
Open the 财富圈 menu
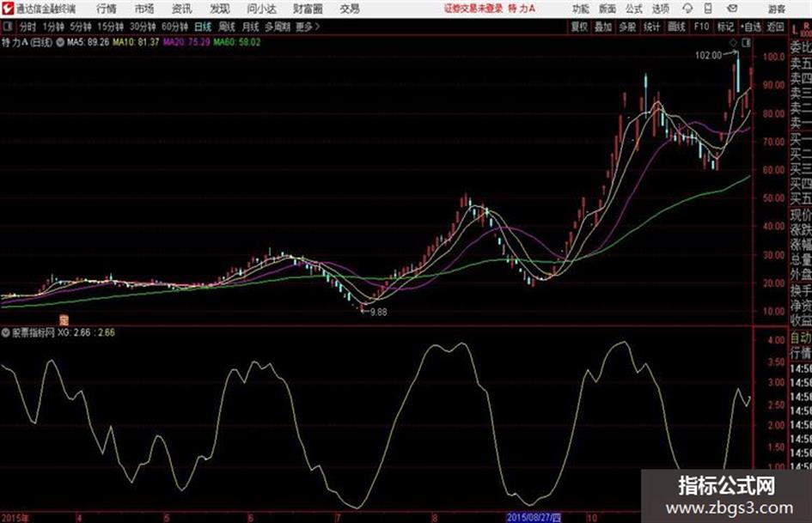point(308,9)
